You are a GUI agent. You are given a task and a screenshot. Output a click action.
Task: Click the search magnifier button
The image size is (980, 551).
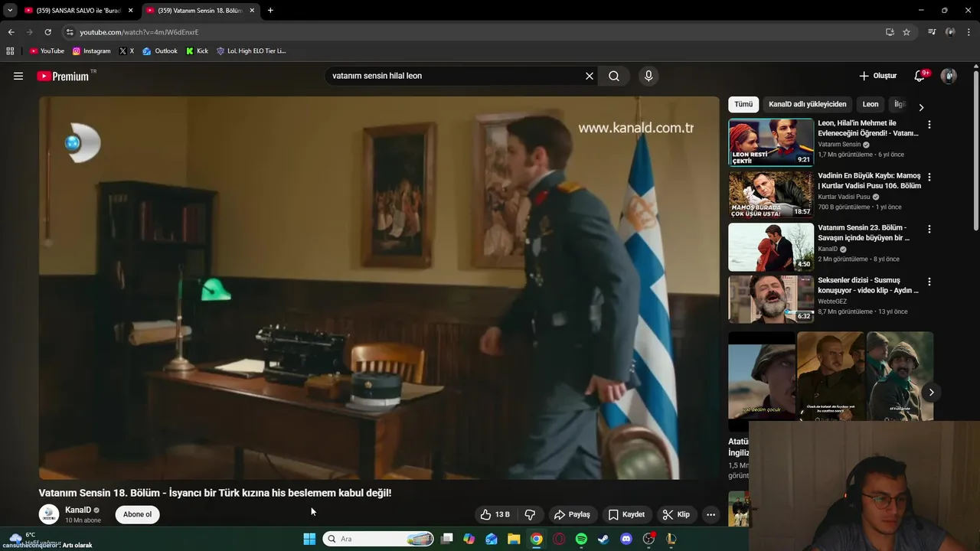tap(614, 76)
